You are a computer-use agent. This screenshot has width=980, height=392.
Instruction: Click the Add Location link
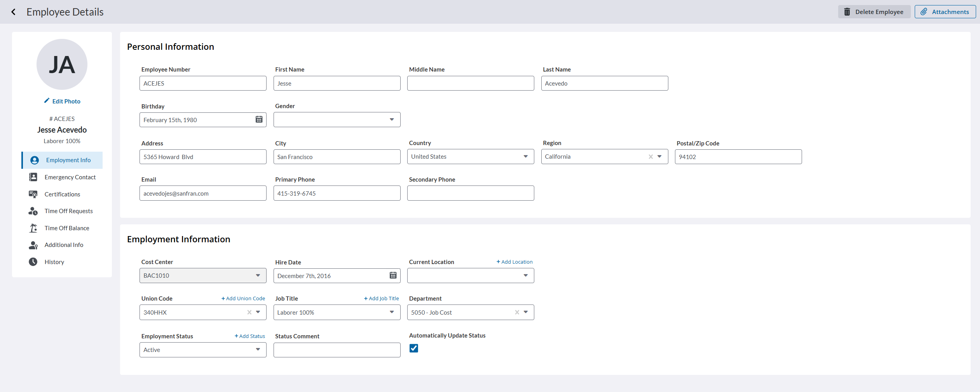pyautogui.click(x=514, y=262)
